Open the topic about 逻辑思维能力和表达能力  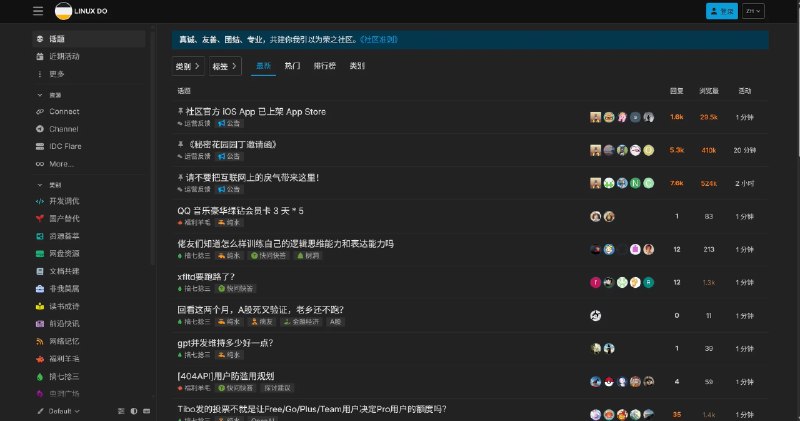[x=285, y=244]
